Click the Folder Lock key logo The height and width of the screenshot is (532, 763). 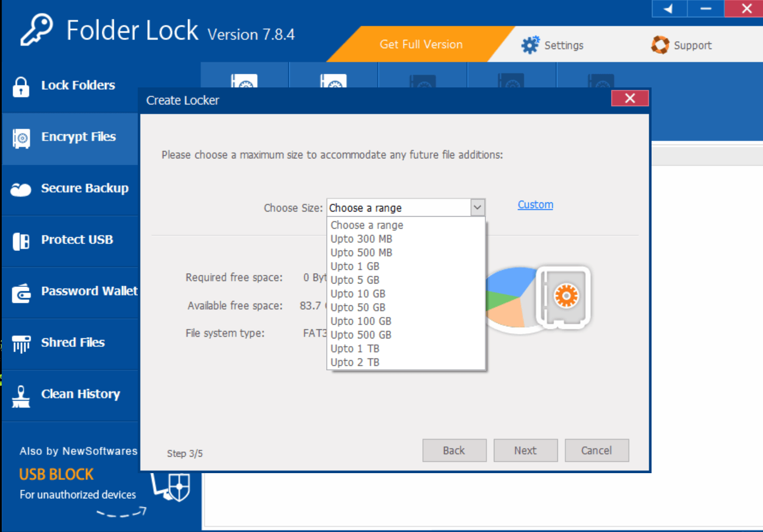click(x=37, y=29)
